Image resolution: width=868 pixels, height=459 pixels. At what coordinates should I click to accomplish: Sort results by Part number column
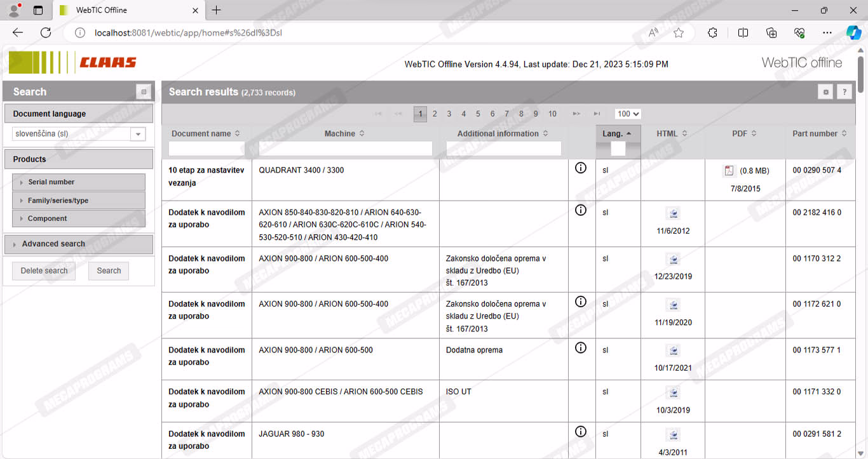(x=819, y=133)
